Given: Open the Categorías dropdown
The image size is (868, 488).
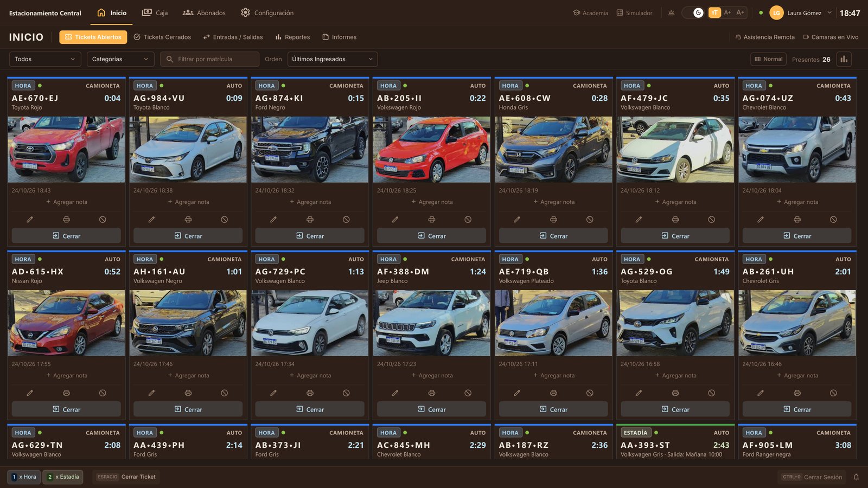Looking at the screenshot, I should (120, 59).
